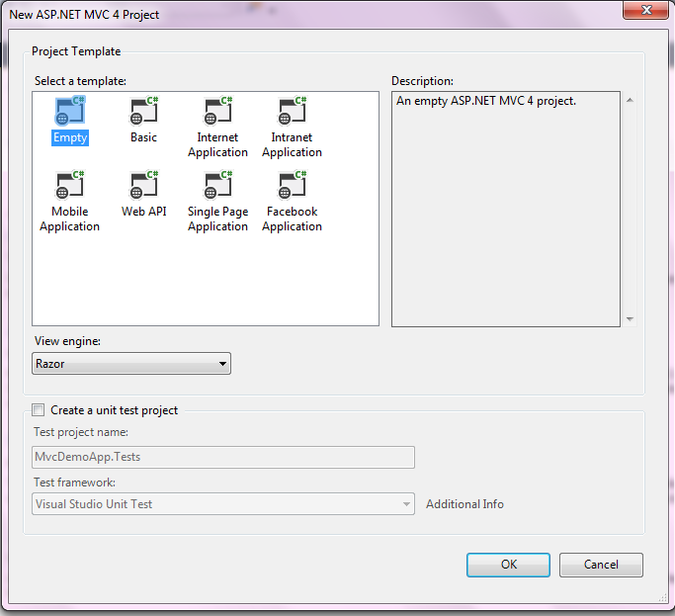The image size is (675, 616).
Task: Select the Mobile Application template icon
Action: [70, 186]
